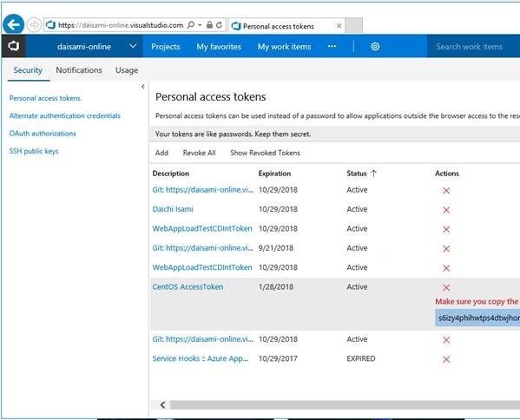Sort by the Description column header

pyautogui.click(x=171, y=174)
